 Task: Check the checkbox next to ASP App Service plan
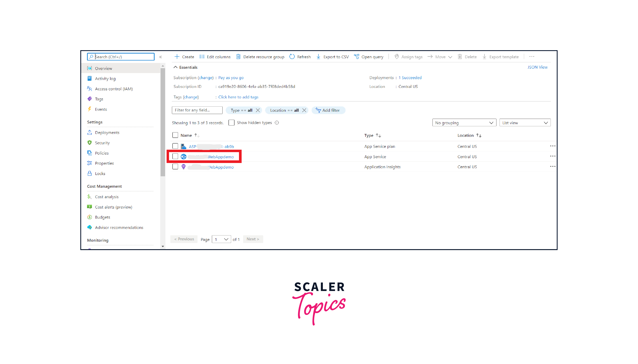click(175, 146)
